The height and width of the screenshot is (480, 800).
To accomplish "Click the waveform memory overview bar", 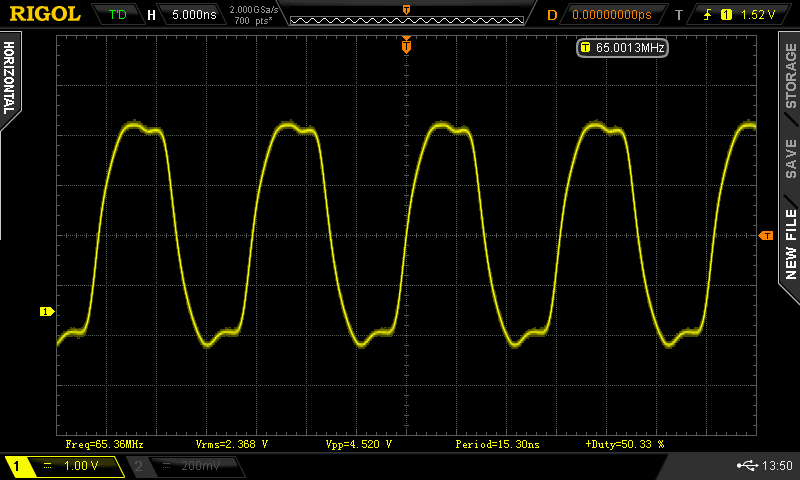I will [406, 15].
